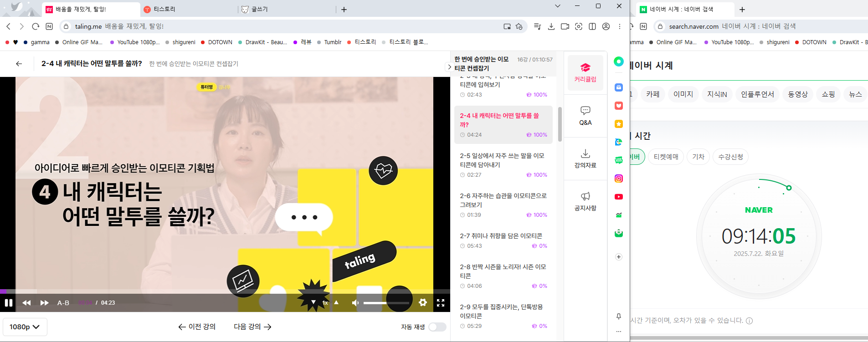Image resolution: width=868 pixels, height=342 pixels.
Task: Open the YouTube sidebar icon
Action: click(x=619, y=197)
